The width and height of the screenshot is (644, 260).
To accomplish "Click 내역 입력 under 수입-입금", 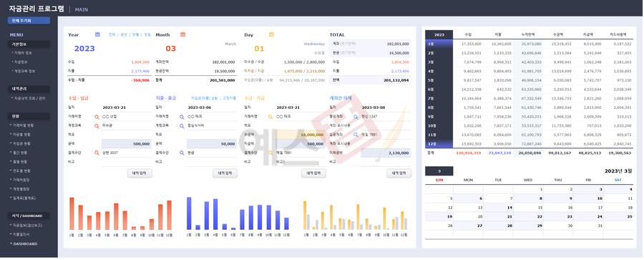I will (x=140, y=173).
